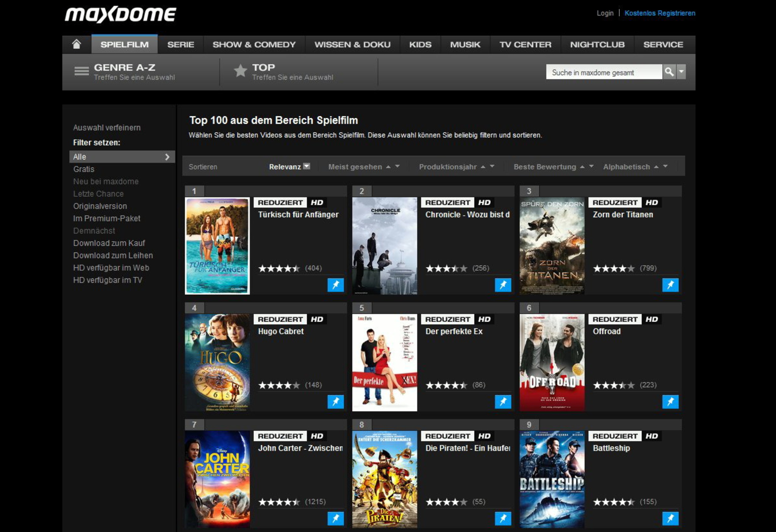Switch to the KIDS tab

point(420,44)
